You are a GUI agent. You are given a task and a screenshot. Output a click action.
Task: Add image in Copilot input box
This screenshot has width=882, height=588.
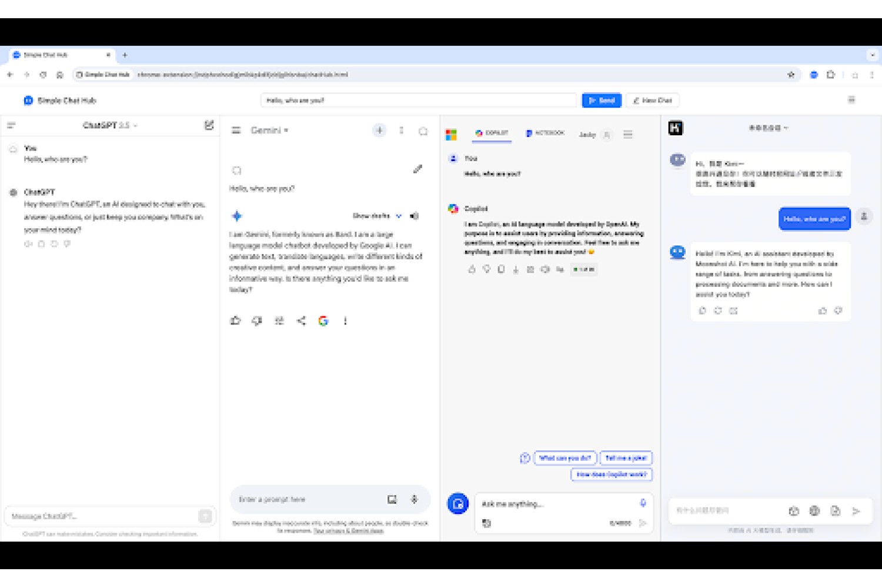[x=486, y=523]
